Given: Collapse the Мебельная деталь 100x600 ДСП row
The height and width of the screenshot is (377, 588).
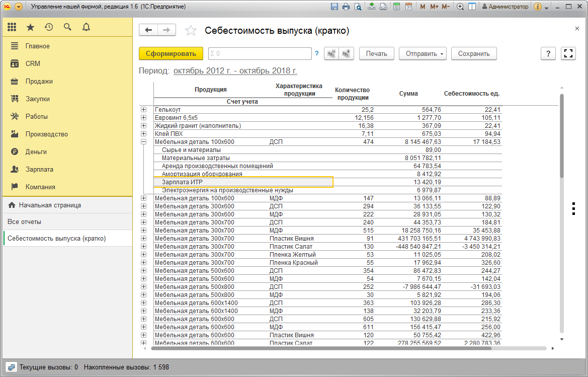Looking at the screenshot, I should [144, 142].
